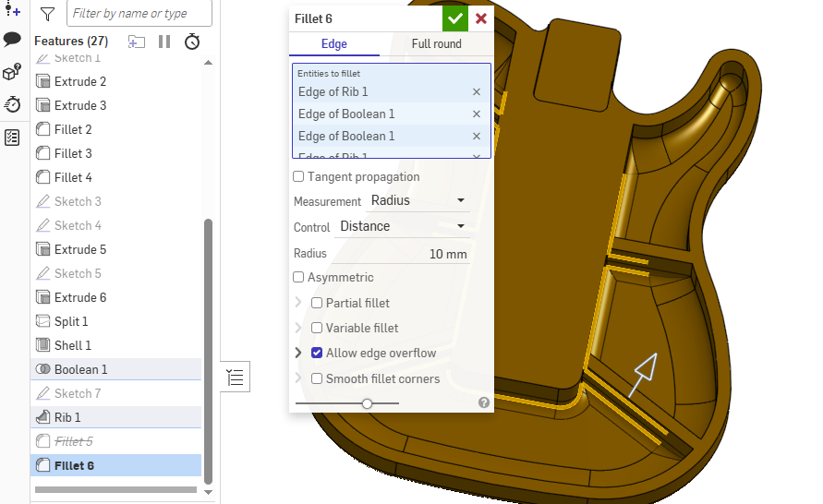Enable Tangent propagation checkbox

point(298,176)
